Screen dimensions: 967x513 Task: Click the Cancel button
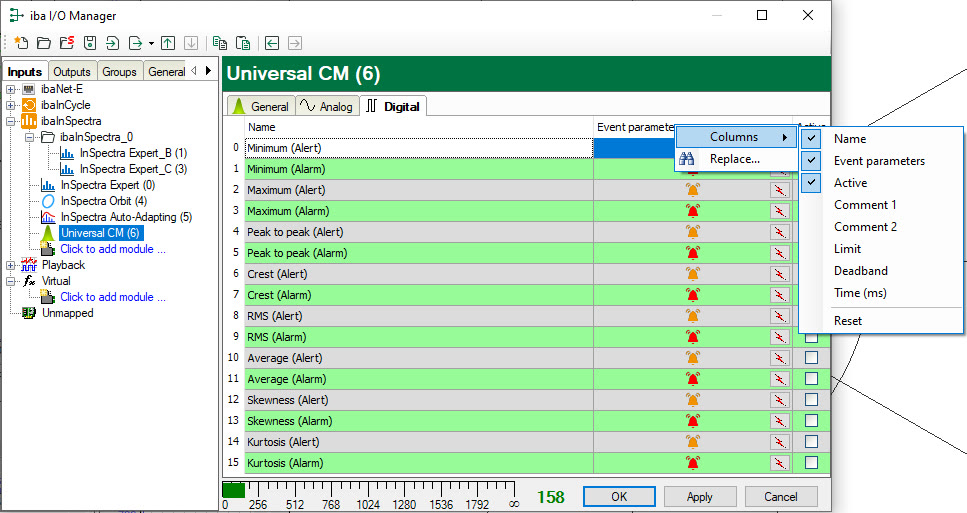click(781, 496)
